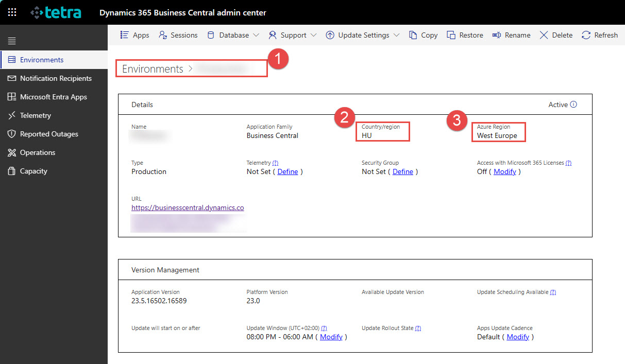The width and height of the screenshot is (625, 364).
Task: Click Define link under Telemetry
Action: click(x=288, y=171)
